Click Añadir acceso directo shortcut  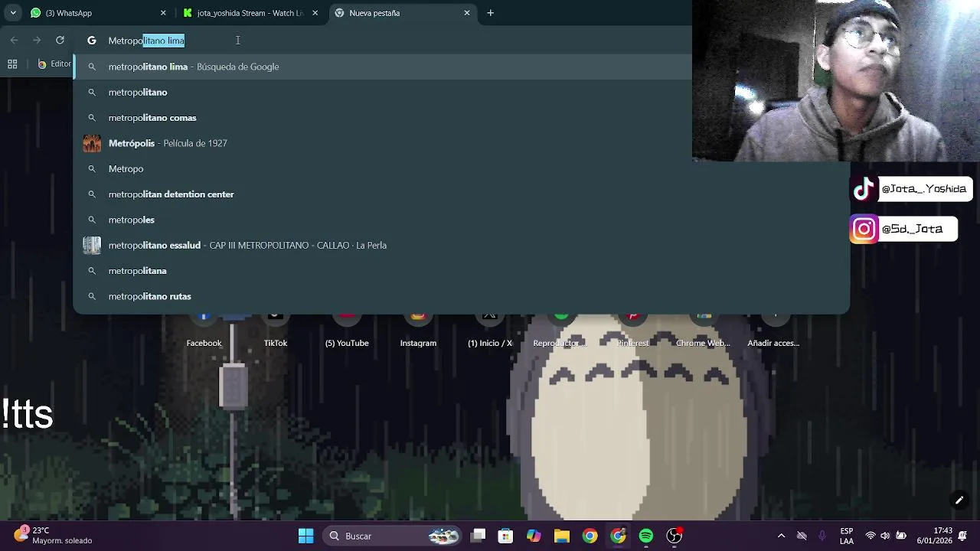pos(773,331)
